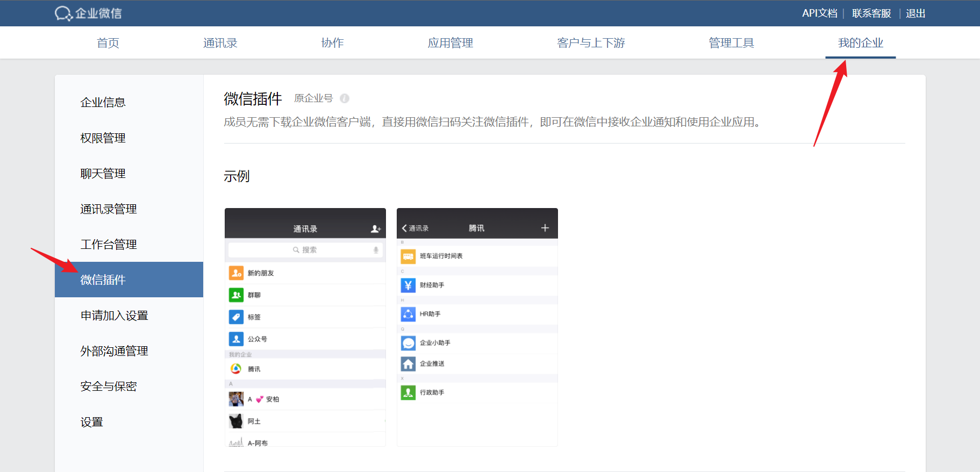This screenshot has height=472, width=980.
Task: Open 通讯录管理 in sidebar
Action: (129, 209)
